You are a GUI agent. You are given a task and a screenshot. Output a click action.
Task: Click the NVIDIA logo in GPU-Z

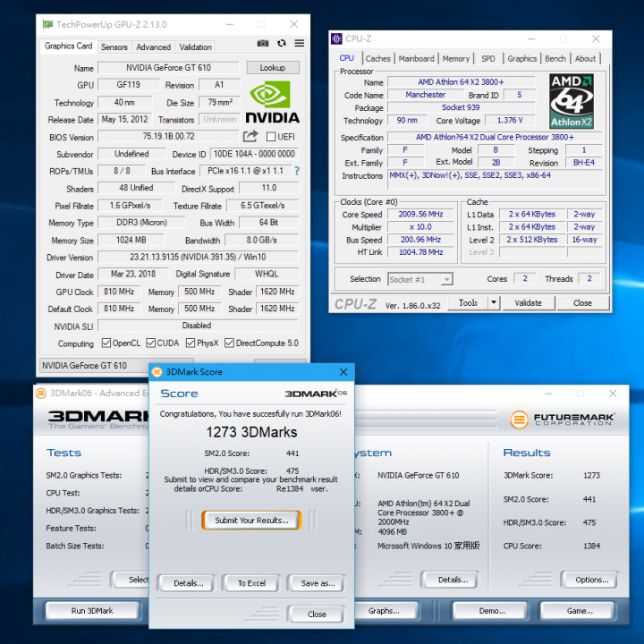click(x=272, y=102)
